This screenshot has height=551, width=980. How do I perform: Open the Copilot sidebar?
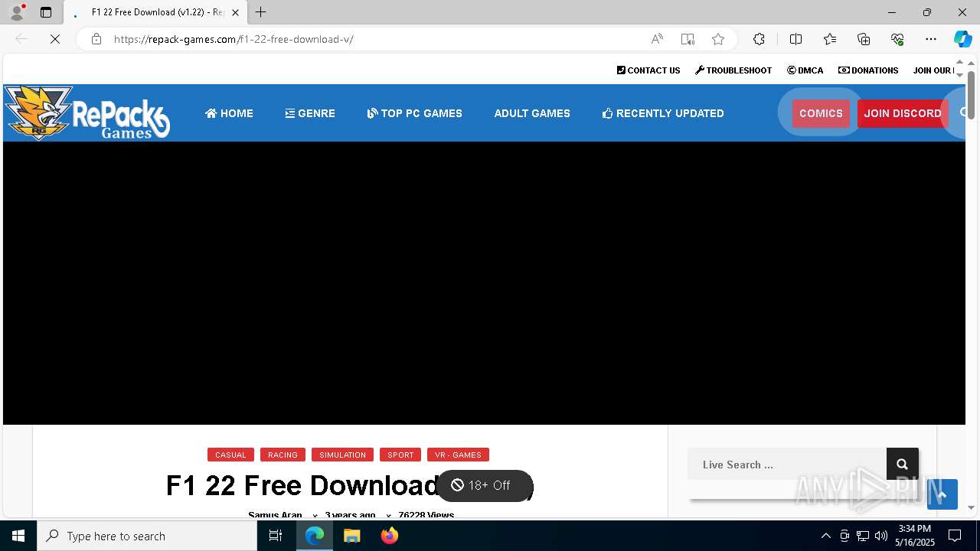tap(963, 39)
